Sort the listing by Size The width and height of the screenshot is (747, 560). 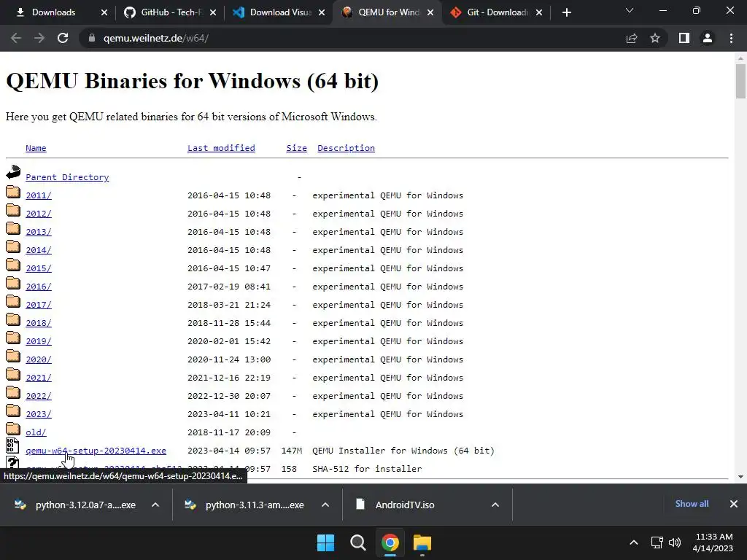[296, 148]
